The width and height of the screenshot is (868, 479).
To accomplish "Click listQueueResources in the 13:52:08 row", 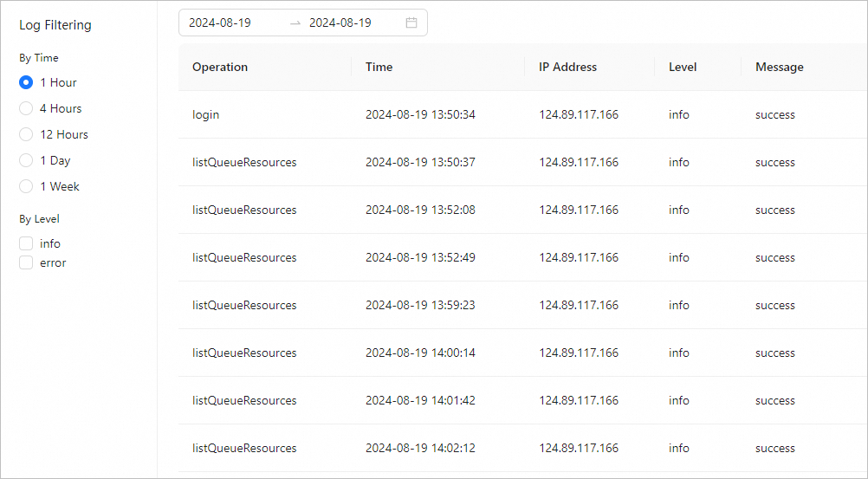I will pos(244,210).
